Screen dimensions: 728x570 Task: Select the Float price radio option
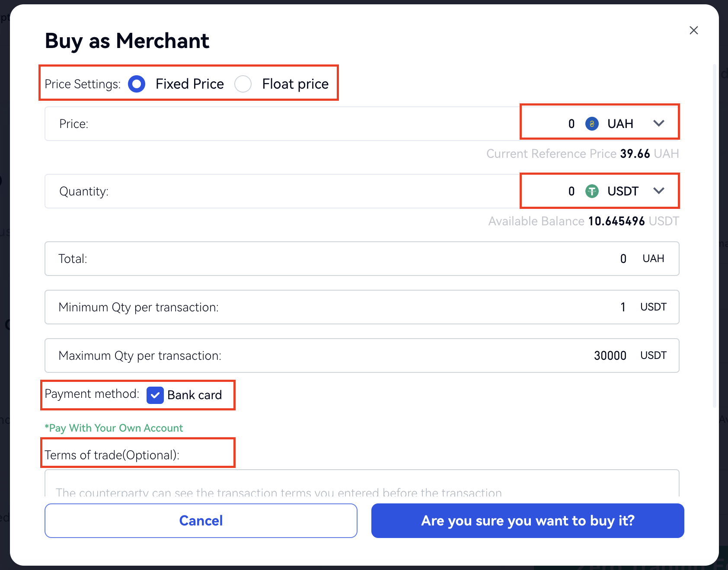(x=243, y=84)
